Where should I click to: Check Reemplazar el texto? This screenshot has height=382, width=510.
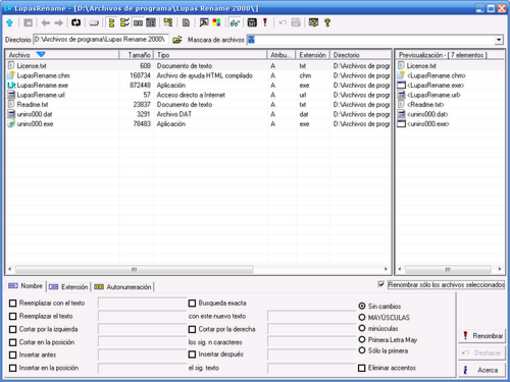coord(13,316)
